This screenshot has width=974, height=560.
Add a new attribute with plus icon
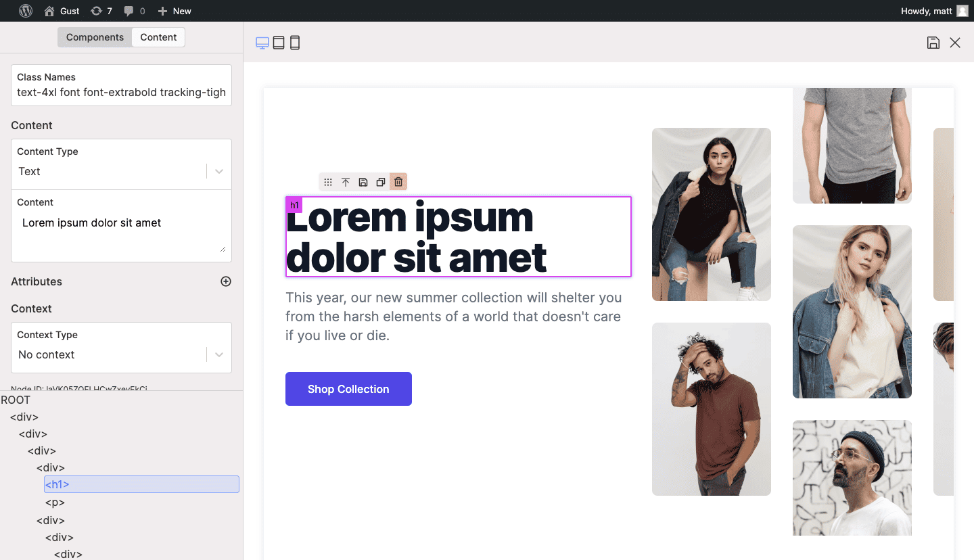[x=226, y=281]
